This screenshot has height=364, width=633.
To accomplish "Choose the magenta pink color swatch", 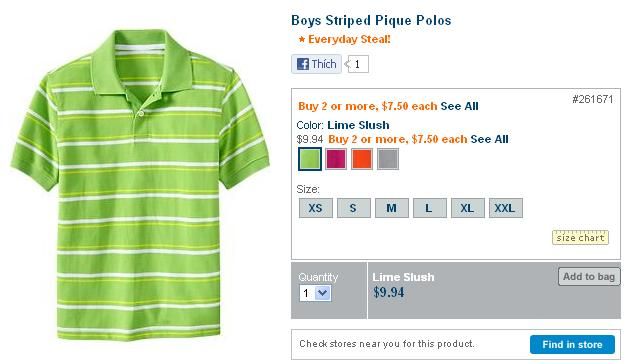I will point(336,159).
